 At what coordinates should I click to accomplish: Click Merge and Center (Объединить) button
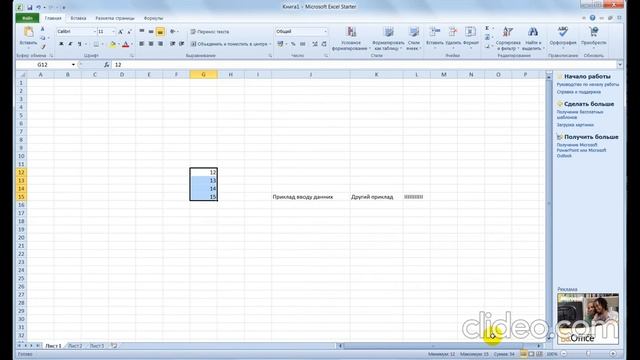pos(231,44)
